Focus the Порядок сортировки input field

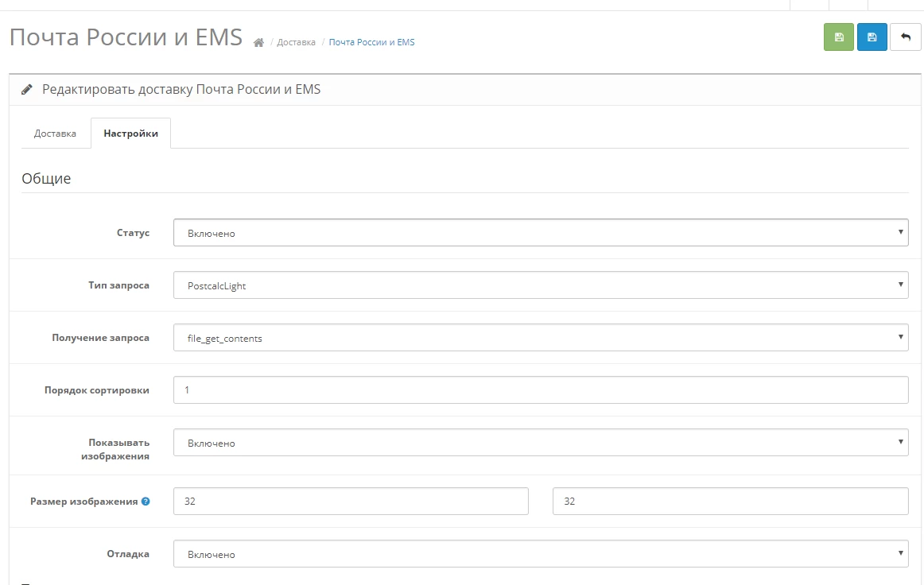click(x=541, y=390)
